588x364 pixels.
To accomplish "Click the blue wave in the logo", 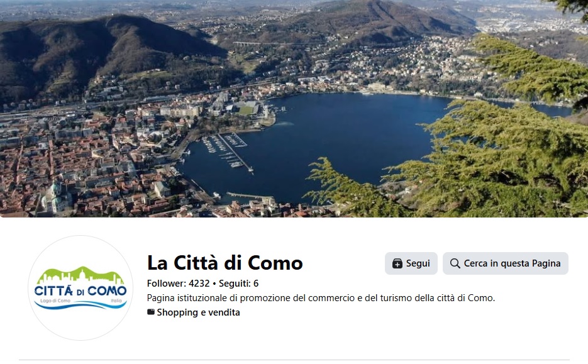I will point(80,306).
